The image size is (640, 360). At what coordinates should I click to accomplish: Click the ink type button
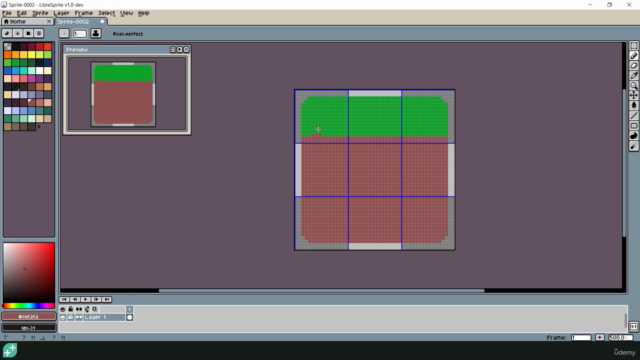pos(96,33)
